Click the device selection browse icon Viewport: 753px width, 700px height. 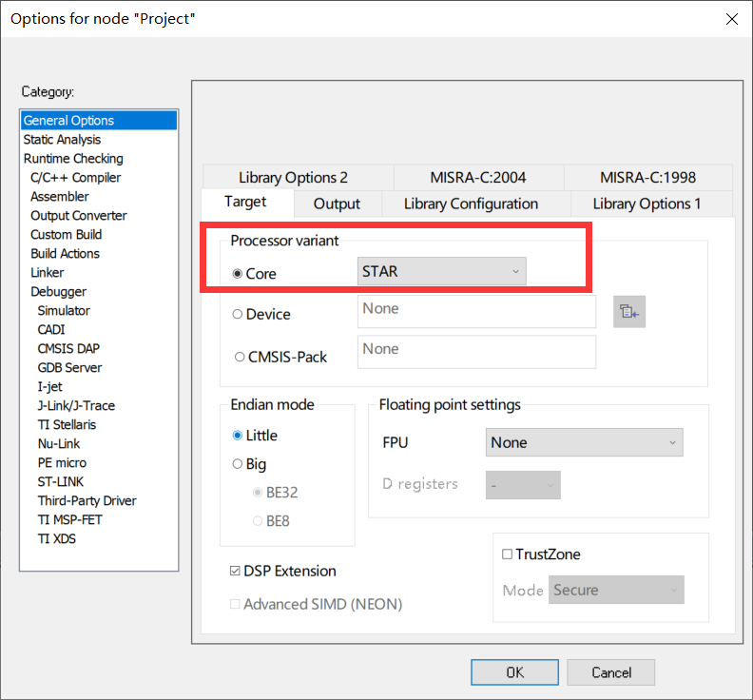tap(628, 312)
